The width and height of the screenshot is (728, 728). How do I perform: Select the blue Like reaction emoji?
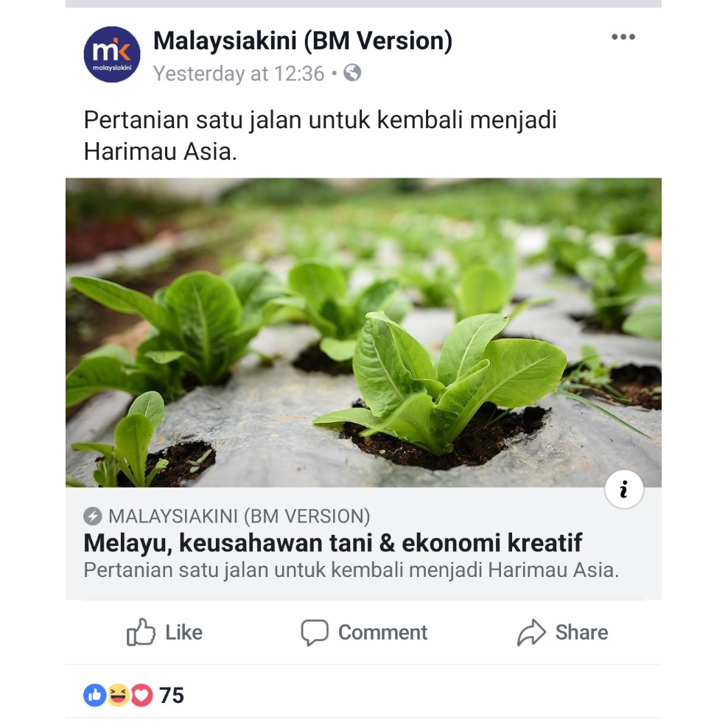pos(95,695)
